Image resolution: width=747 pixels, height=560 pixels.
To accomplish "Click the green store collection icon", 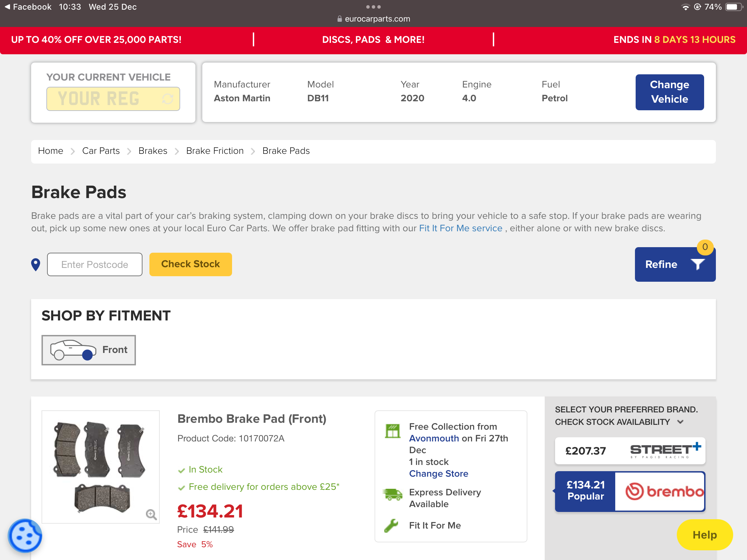I will (x=393, y=431).
